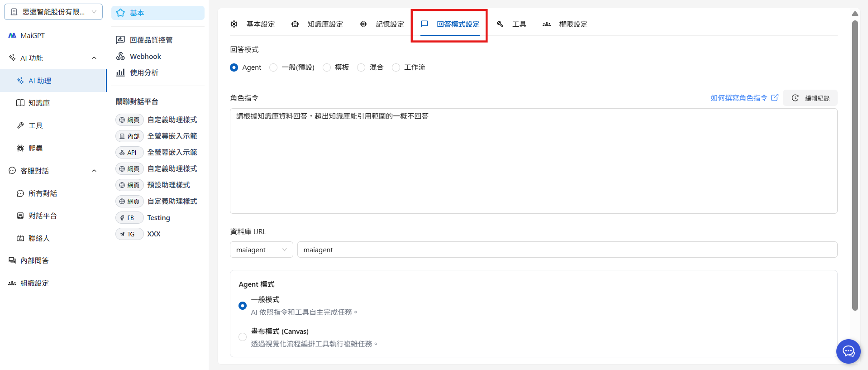
Task: Click the 基本 star icon
Action: pos(120,13)
